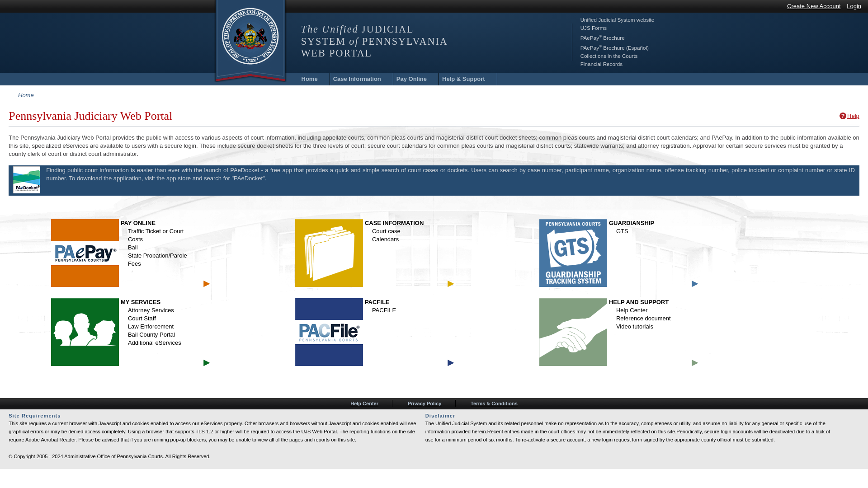This screenshot has height=488, width=868.
Task: Expand the Pay Online section arrow
Action: pyautogui.click(x=207, y=284)
